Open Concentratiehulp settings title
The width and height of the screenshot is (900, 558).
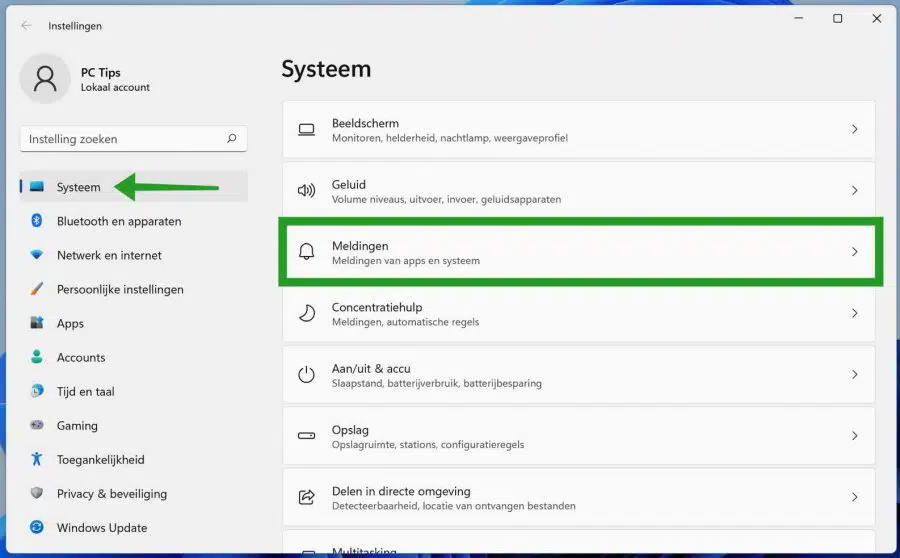coord(377,307)
